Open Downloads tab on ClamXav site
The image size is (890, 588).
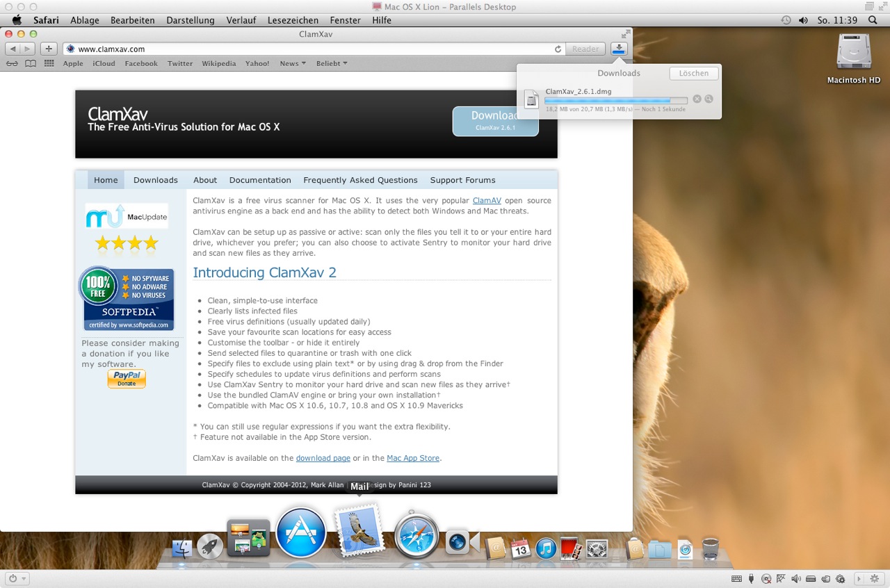coord(156,180)
